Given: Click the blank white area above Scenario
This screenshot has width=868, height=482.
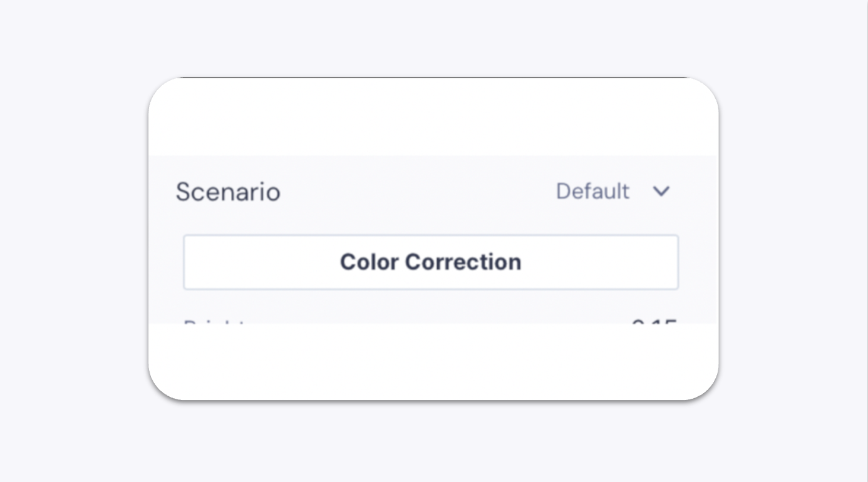Looking at the screenshot, I should tap(433, 117).
